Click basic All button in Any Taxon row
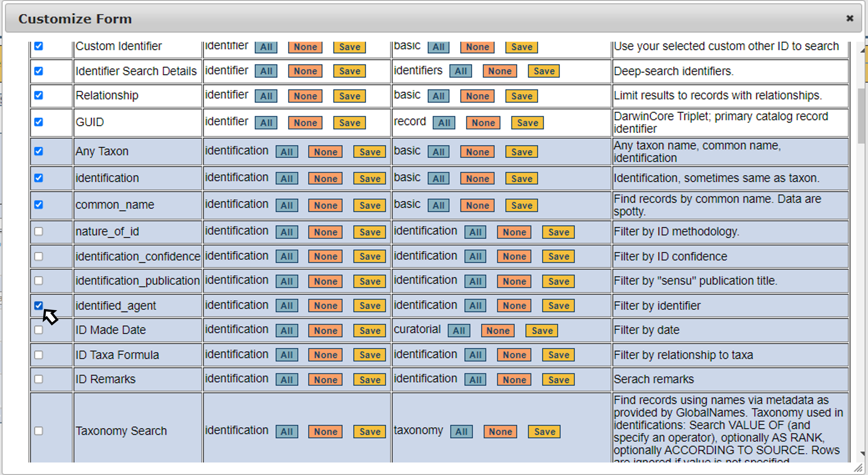 click(438, 152)
